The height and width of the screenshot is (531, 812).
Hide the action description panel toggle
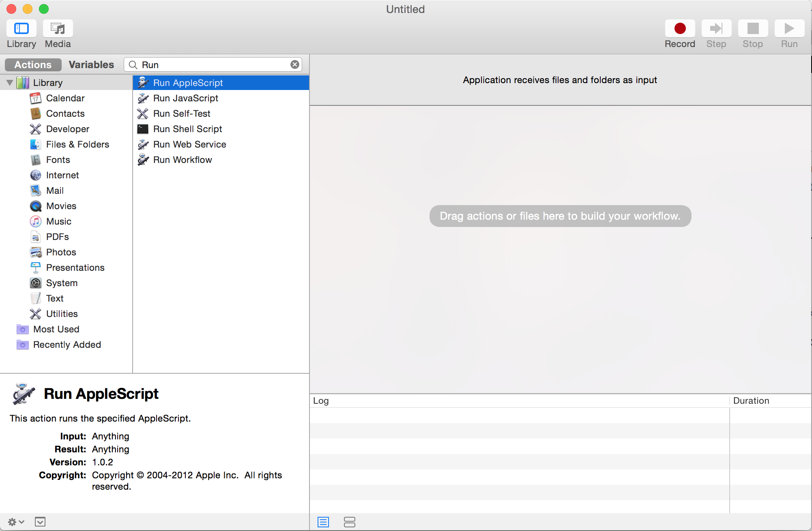(40, 522)
